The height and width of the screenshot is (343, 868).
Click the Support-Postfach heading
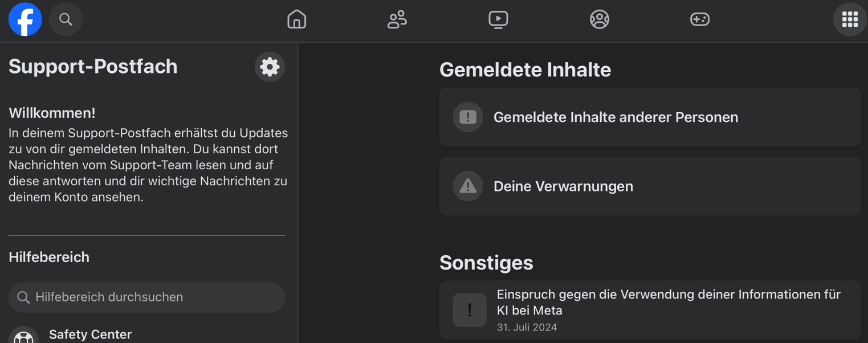(x=93, y=67)
